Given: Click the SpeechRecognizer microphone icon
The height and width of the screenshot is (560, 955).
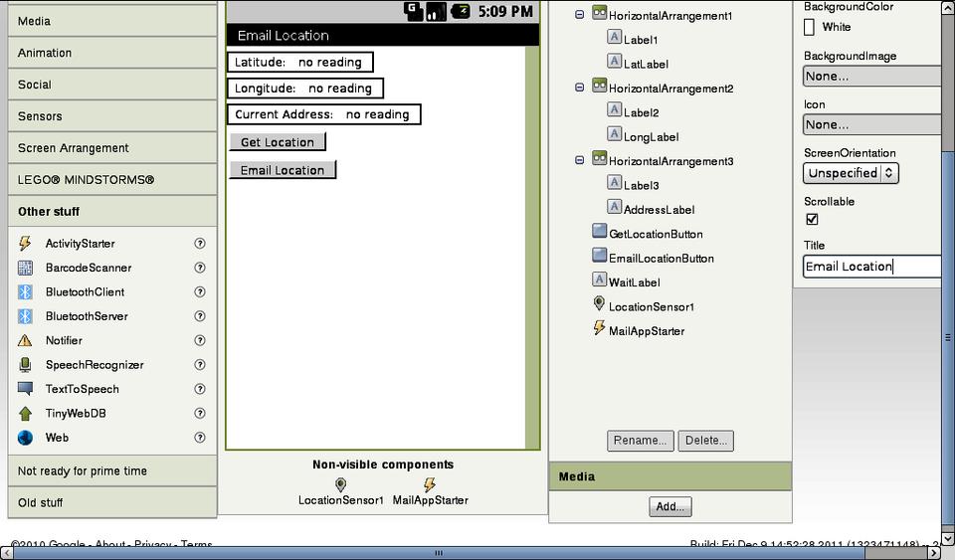Looking at the screenshot, I should tap(25, 365).
